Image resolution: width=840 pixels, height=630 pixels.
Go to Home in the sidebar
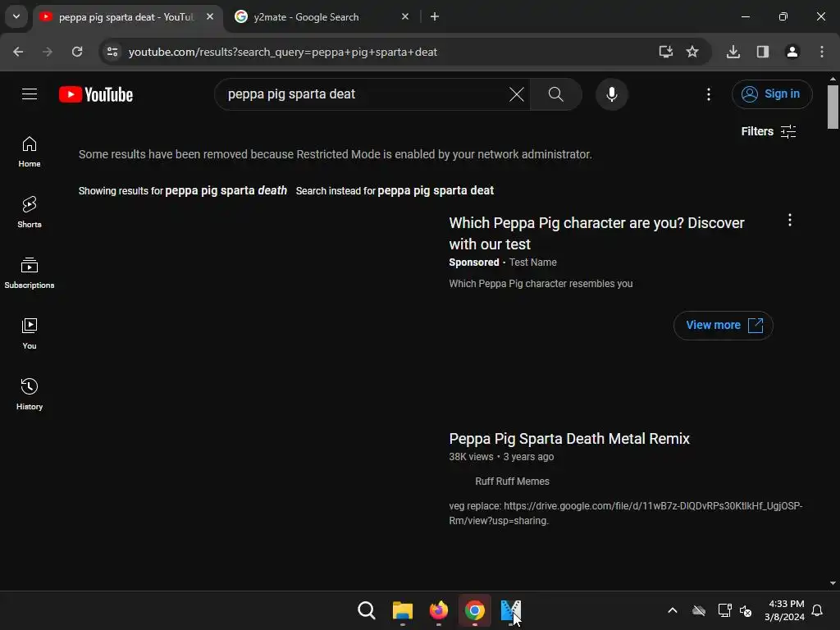[x=30, y=152]
